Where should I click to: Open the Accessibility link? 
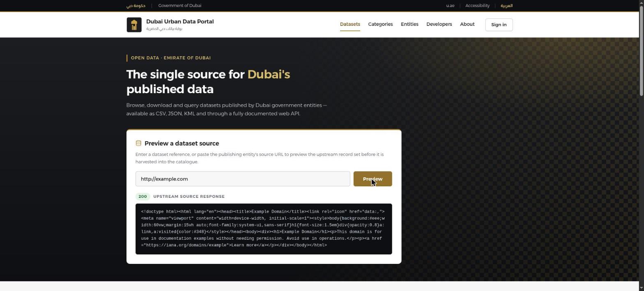(x=477, y=6)
